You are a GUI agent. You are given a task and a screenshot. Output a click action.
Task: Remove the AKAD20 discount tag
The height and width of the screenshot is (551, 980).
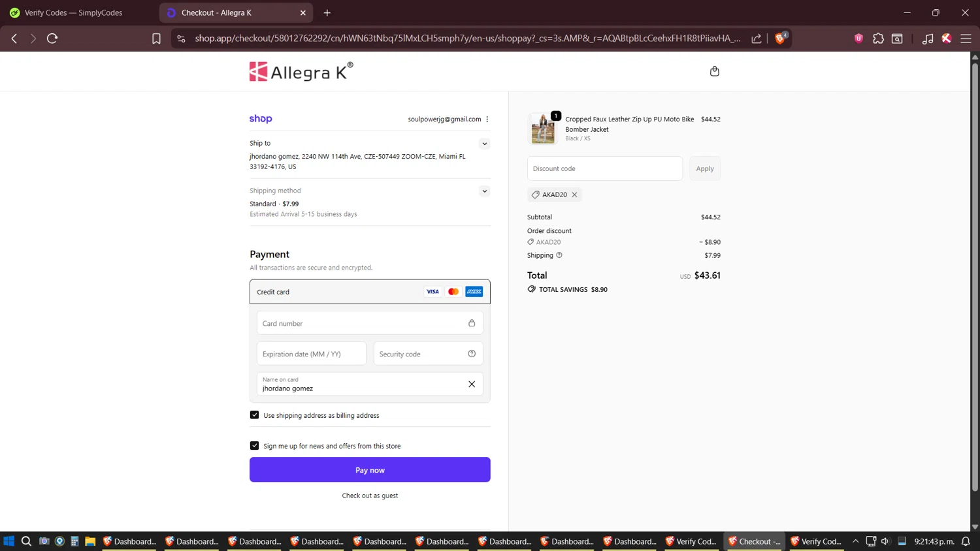tap(574, 195)
